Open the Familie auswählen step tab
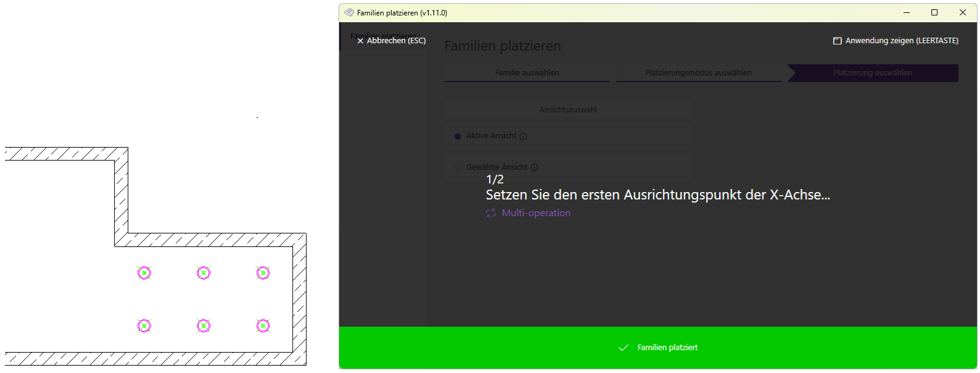Image resolution: width=980 pixels, height=373 pixels. (527, 73)
